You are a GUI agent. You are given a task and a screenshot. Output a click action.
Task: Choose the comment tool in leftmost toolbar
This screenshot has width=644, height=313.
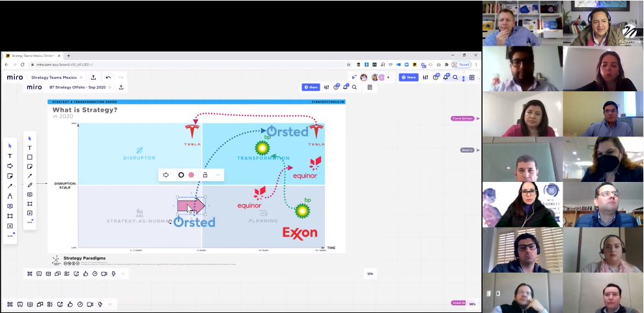(x=10, y=206)
